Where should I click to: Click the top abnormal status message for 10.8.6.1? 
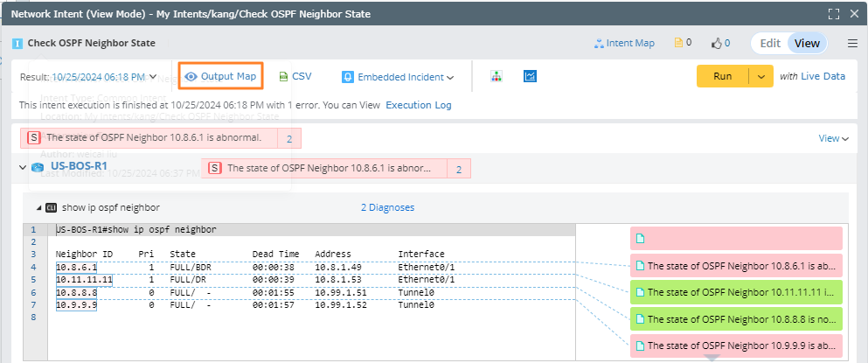(x=149, y=137)
